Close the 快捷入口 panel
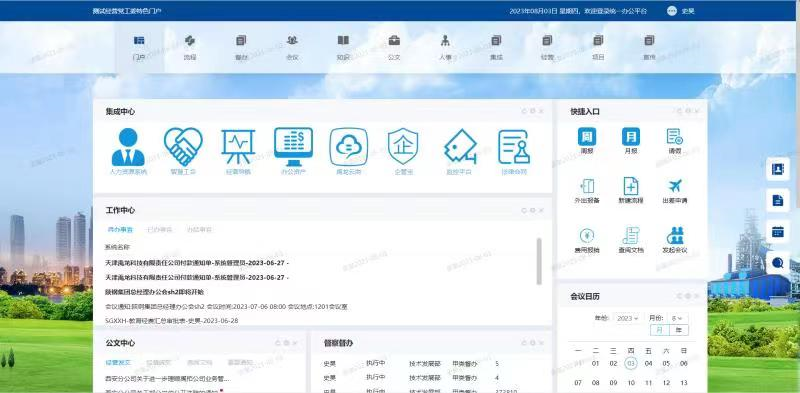The height and width of the screenshot is (393, 800). [697, 111]
